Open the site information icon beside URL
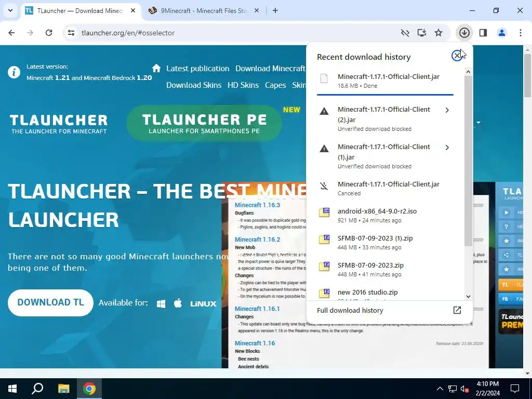This screenshot has height=399, width=532. (71, 33)
